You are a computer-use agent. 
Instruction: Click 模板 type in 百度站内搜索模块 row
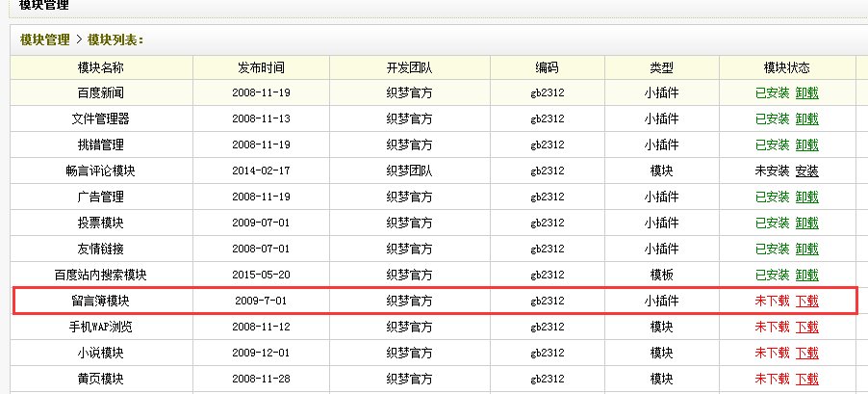tap(661, 275)
